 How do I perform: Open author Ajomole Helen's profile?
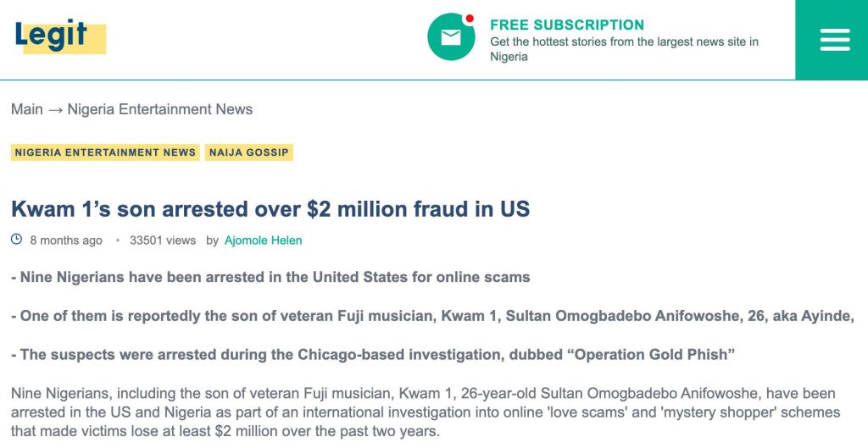(x=263, y=240)
